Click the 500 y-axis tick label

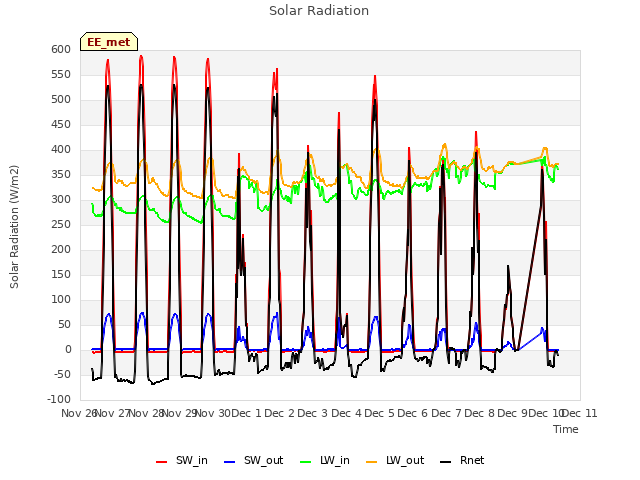tap(61, 100)
